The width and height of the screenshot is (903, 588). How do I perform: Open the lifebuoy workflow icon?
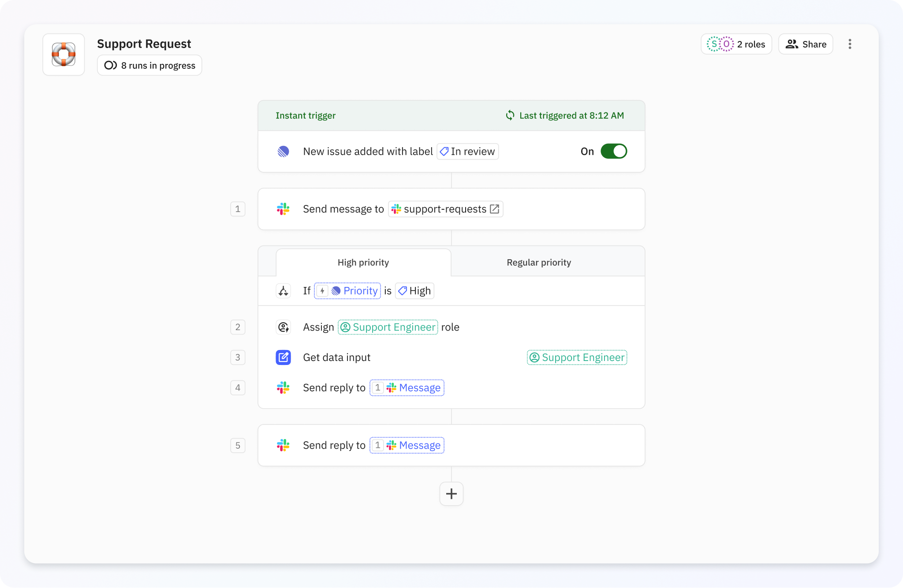click(x=63, y=54)
